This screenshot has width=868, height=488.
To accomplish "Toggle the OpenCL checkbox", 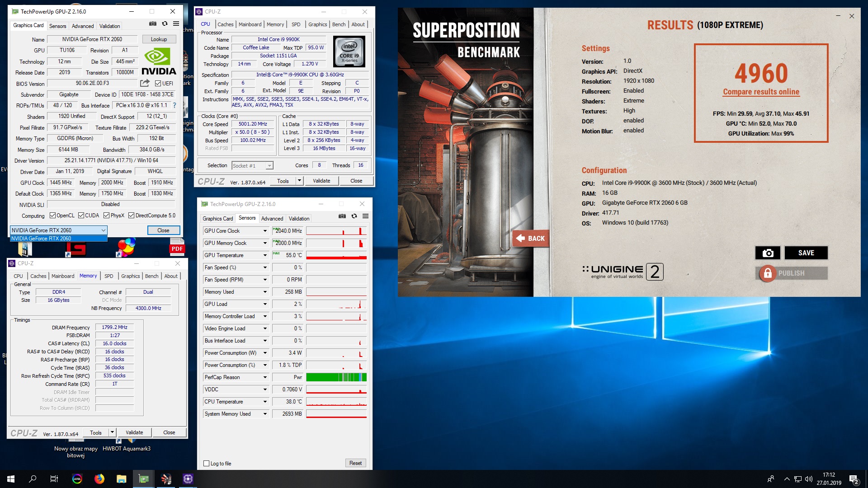I will (52, 216).
